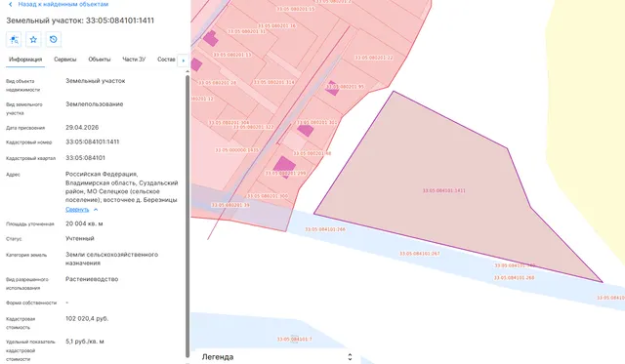Select parcel label 33:05:080201:39 on map

coord(230,205)
